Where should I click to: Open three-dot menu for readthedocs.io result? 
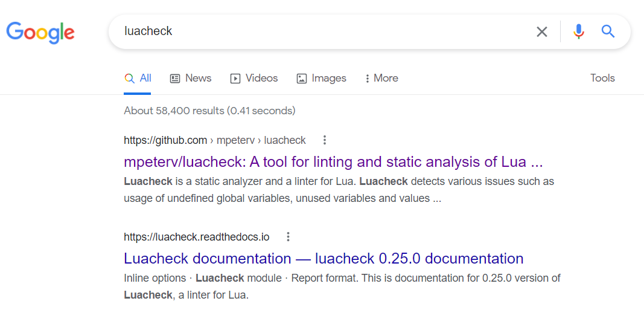pyautogui.click(x=288, y=237)
